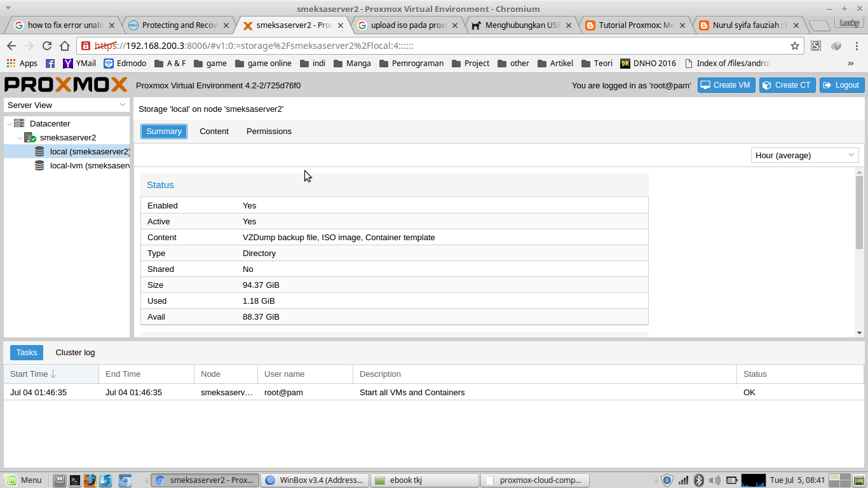
Task: Open the Apps bookmark shortcut
Action: click(22, 63)
